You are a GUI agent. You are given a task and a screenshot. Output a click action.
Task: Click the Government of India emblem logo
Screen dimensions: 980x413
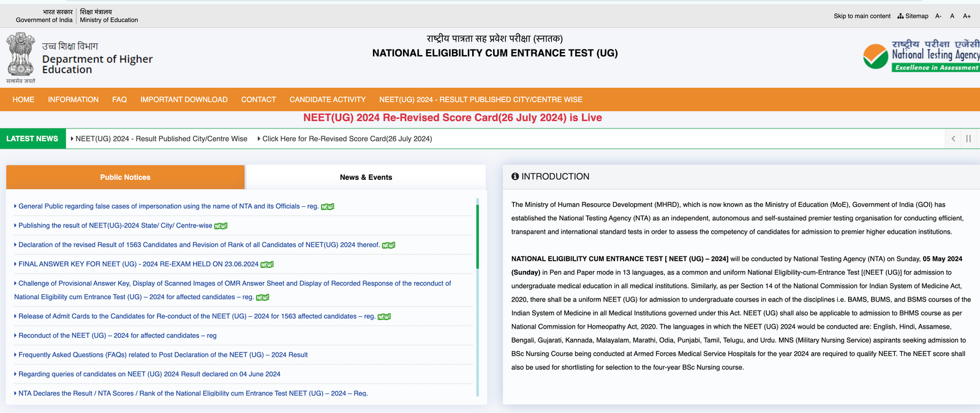click(x=20, y=56)
